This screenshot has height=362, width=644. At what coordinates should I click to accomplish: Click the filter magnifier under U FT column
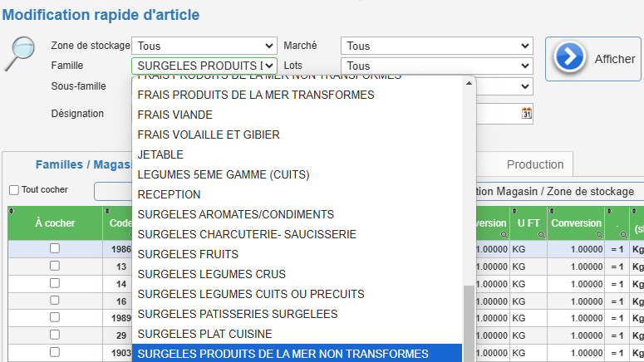pyautogui.click(x=542, y=235)
